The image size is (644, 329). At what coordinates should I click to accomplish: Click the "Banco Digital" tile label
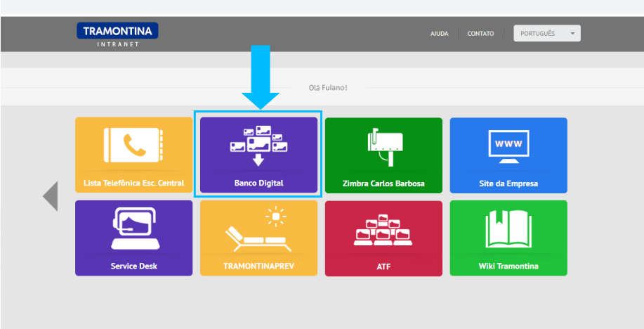tap(258, 183)
